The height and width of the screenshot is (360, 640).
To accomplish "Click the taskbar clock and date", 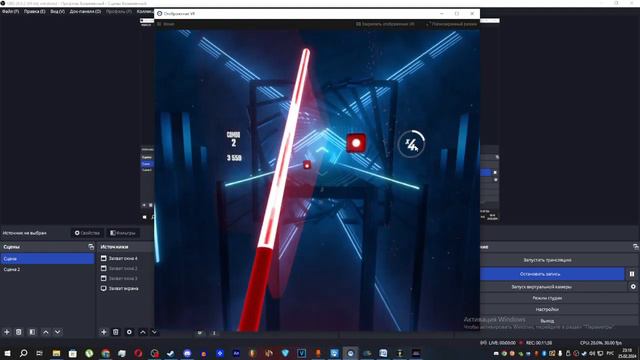I will (x=628, y=353).
